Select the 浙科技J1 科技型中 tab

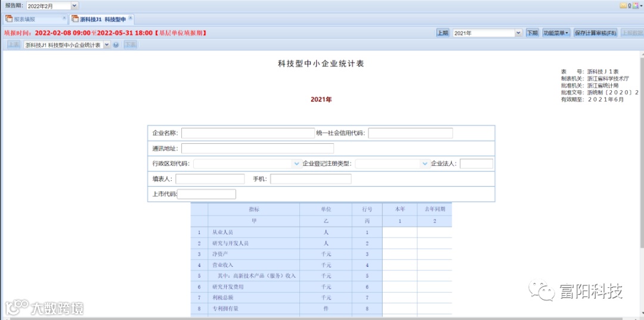(x=101, y=19)
